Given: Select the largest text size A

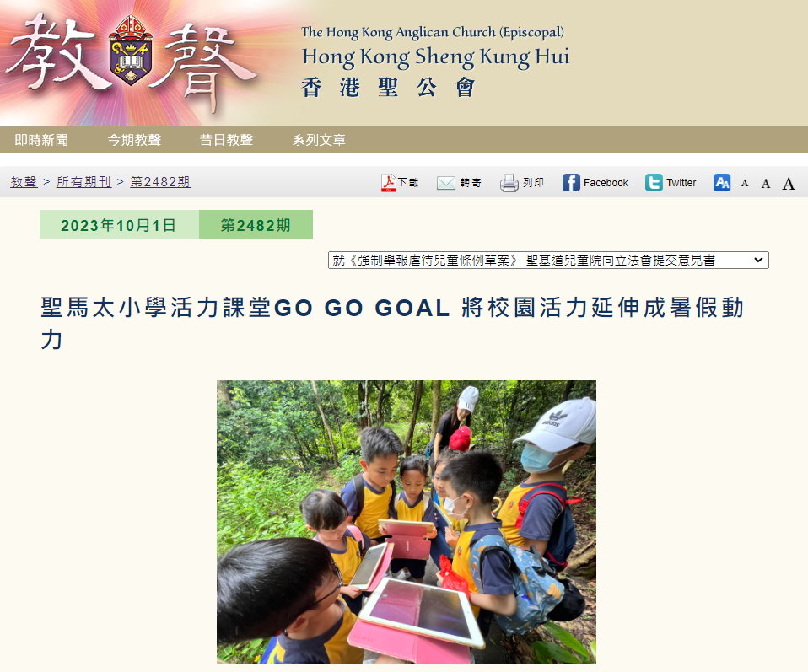Looking at the screenshot, I should [789, 184].
